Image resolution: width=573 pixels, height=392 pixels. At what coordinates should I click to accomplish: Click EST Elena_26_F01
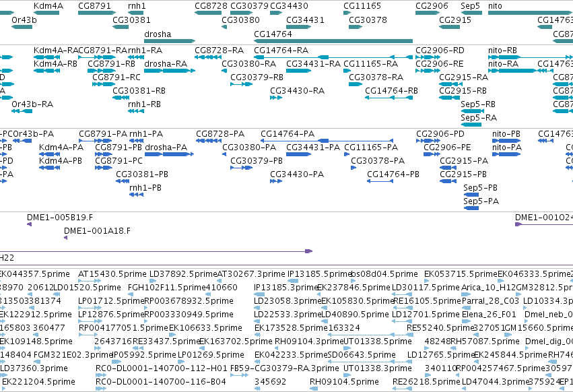[x=489, y=315]
